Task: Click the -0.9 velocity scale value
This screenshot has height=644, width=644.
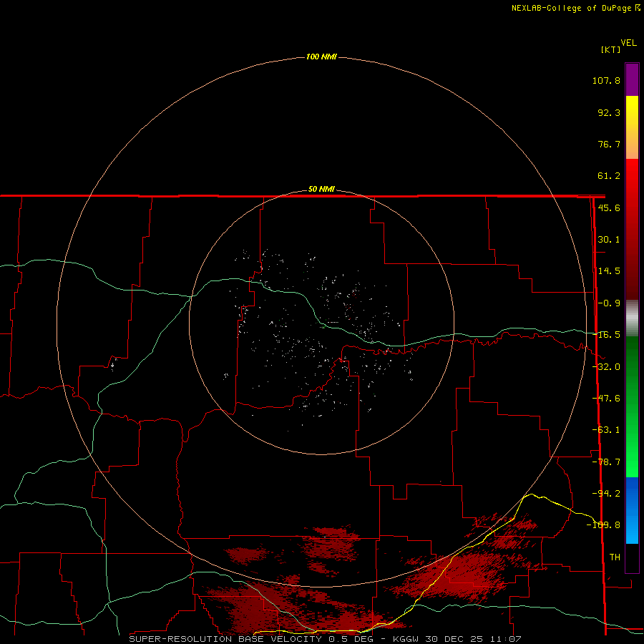Action: point(609,303)
